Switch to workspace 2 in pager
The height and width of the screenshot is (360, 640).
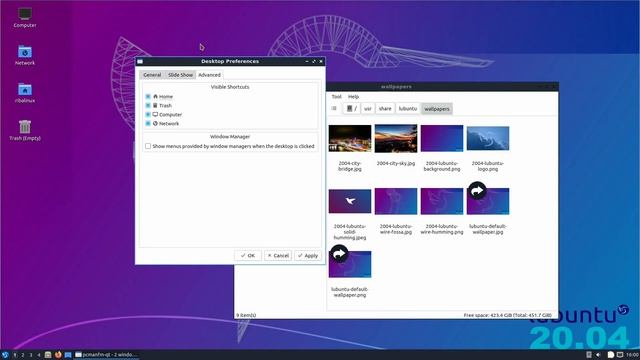click(23, 355)
